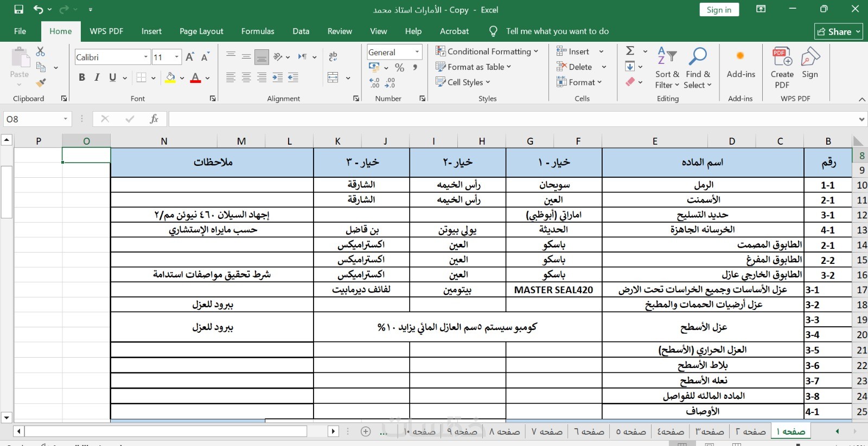Open Find & Select magnifier
This screenshot has width=868, height=446.
pyautogui.click(x=698, y=68)
